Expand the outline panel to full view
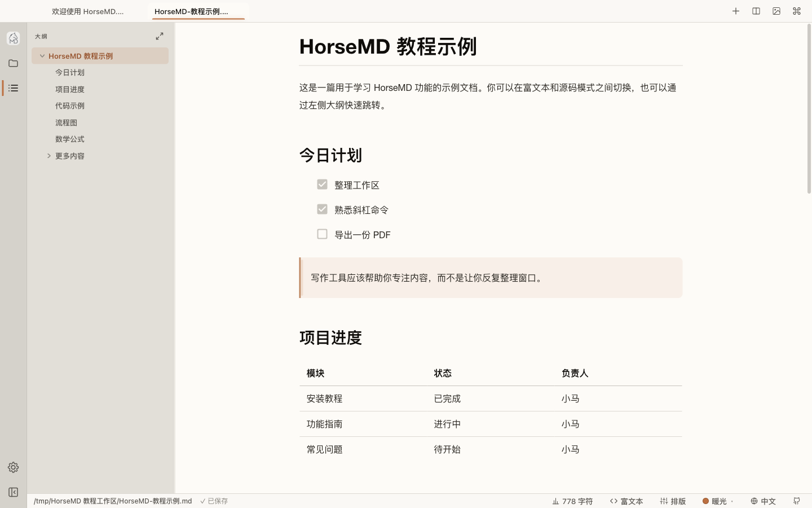 point(160,36)
